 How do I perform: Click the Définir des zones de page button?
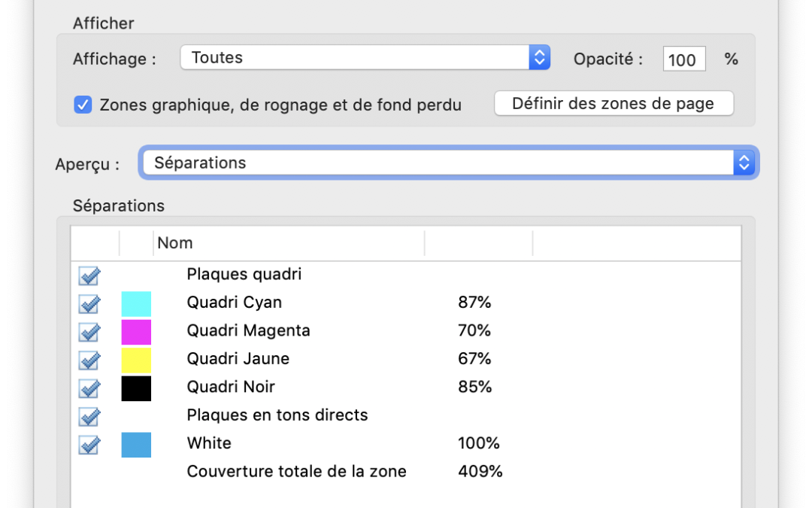tap(613, 104)
